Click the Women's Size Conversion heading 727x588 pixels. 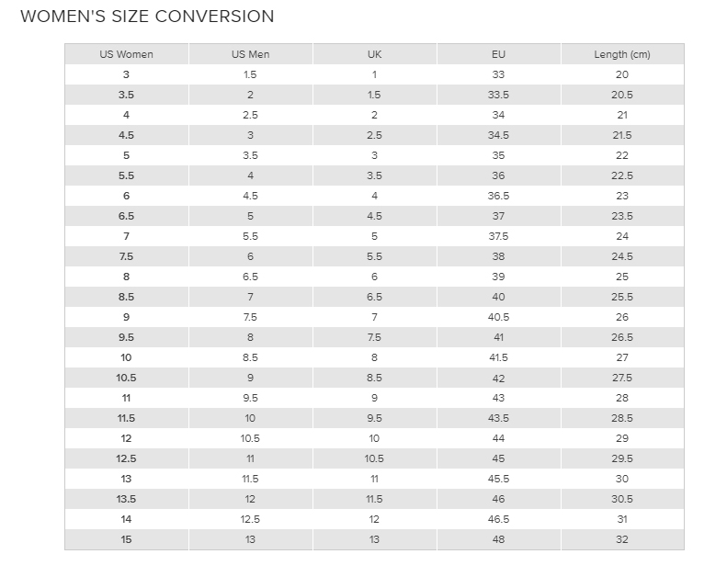[x=147, y=17]
